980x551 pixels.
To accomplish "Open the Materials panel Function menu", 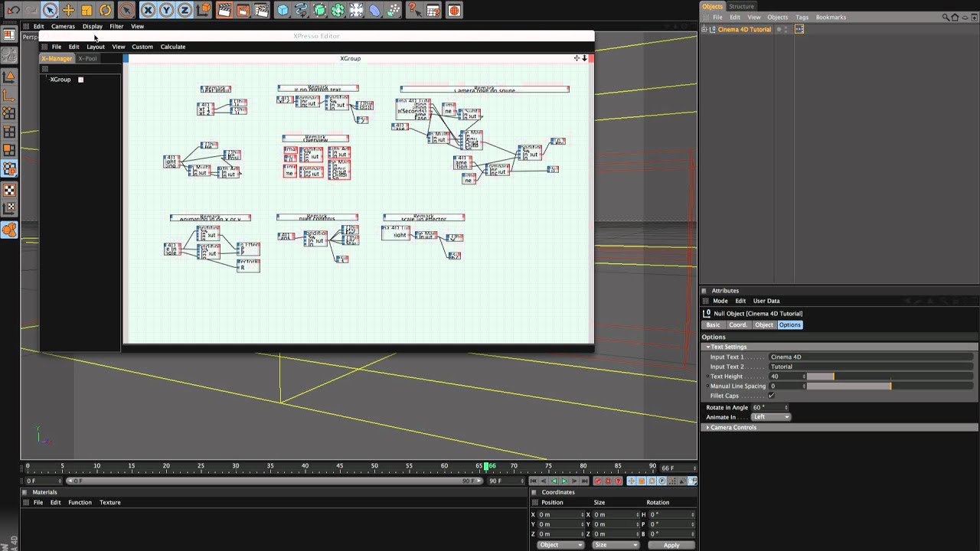I will pos(80,503).
